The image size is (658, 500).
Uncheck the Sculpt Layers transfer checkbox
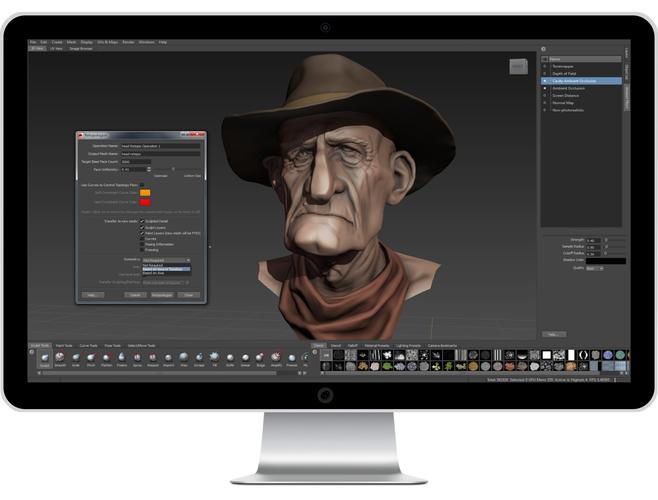click(142, 227)
